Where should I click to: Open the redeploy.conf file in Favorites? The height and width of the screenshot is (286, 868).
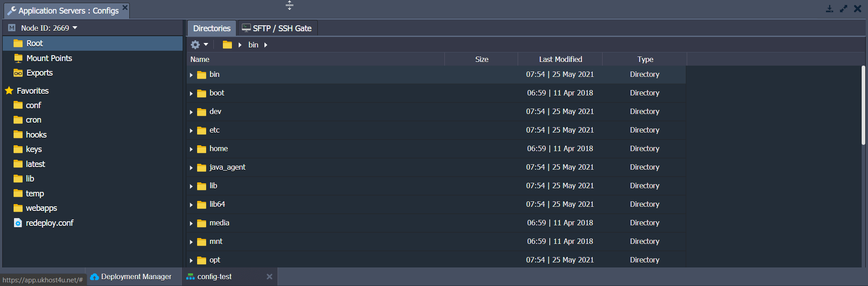point(49,223)
